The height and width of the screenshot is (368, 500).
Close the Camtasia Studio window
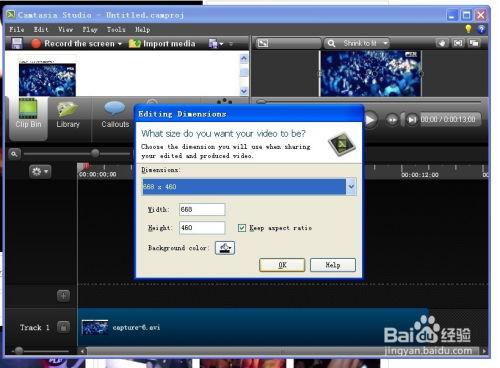click(x=481, y=15)
